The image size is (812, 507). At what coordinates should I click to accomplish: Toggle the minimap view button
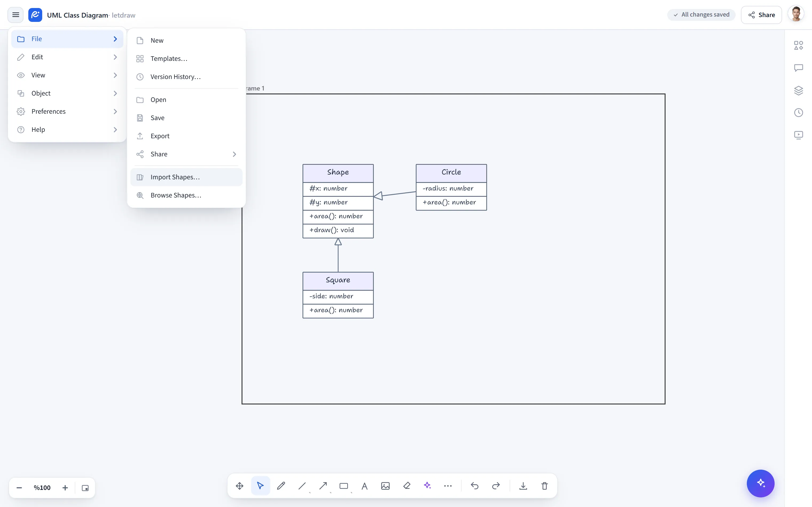click(x=85, y=488)
